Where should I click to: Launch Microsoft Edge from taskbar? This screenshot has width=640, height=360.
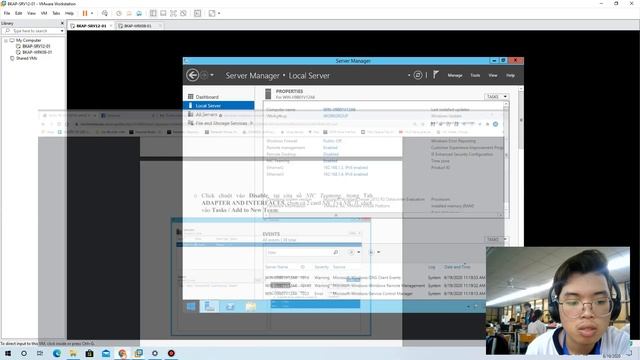point(56,353)
